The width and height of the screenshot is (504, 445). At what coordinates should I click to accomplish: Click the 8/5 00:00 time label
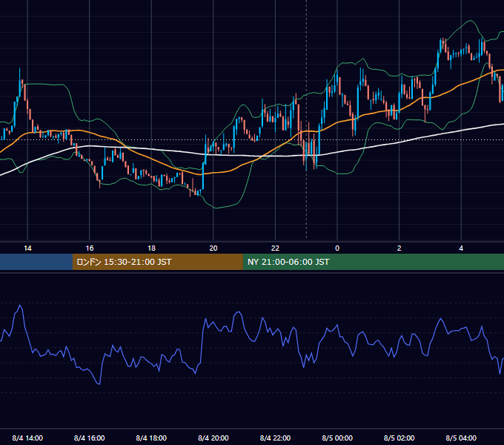337,438
